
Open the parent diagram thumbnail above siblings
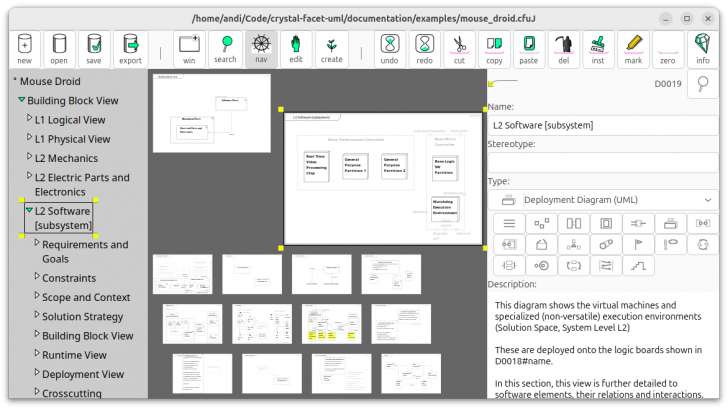pyautogui.click(x=212, y=113)
